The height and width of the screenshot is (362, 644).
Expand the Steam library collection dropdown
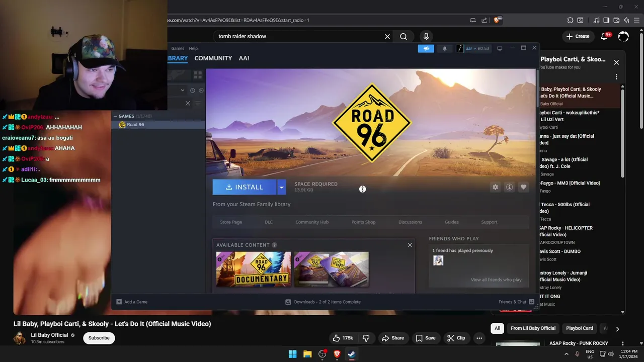[183, 90]
